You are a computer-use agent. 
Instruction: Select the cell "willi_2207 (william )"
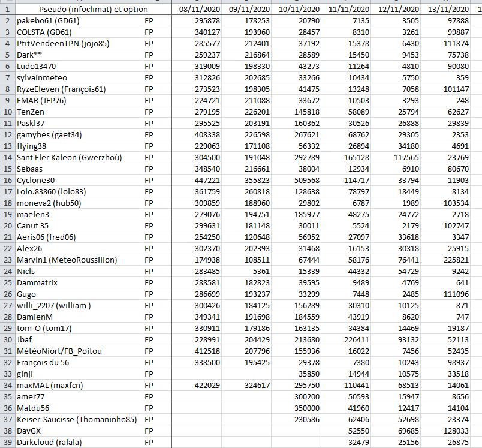[x=79, y=305]
